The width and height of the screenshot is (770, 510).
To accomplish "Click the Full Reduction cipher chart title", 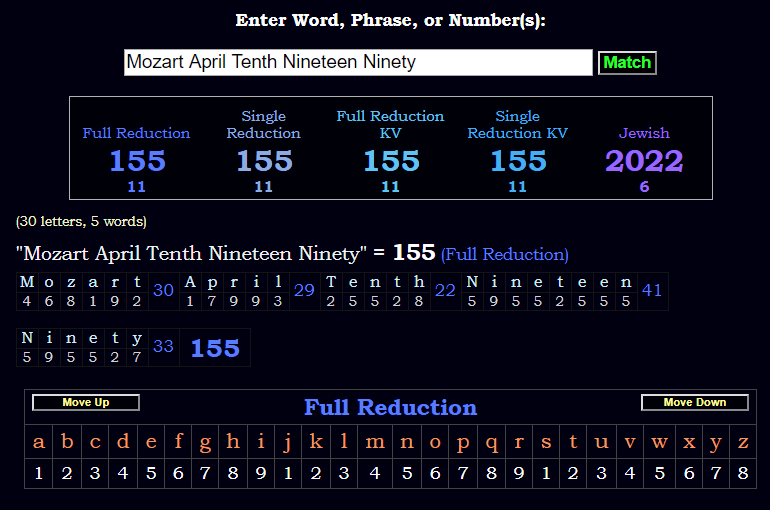I will tap(390, 407).
